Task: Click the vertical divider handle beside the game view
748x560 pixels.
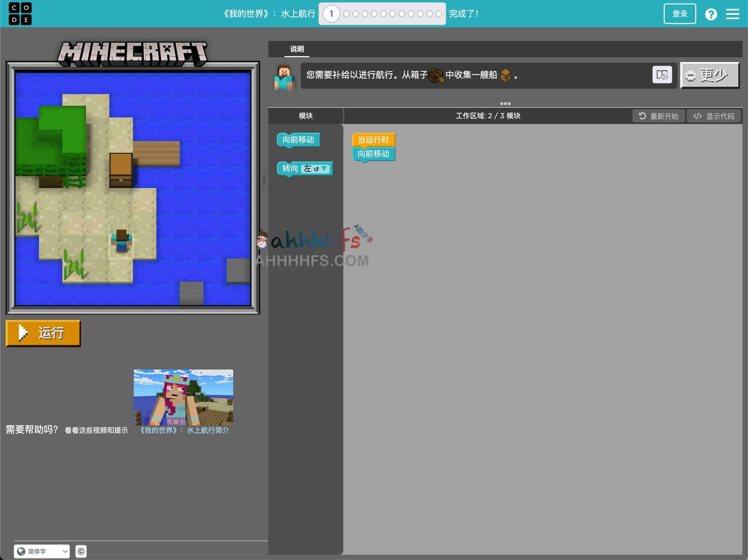Action: pyautogui.click(x=264, y=180)
